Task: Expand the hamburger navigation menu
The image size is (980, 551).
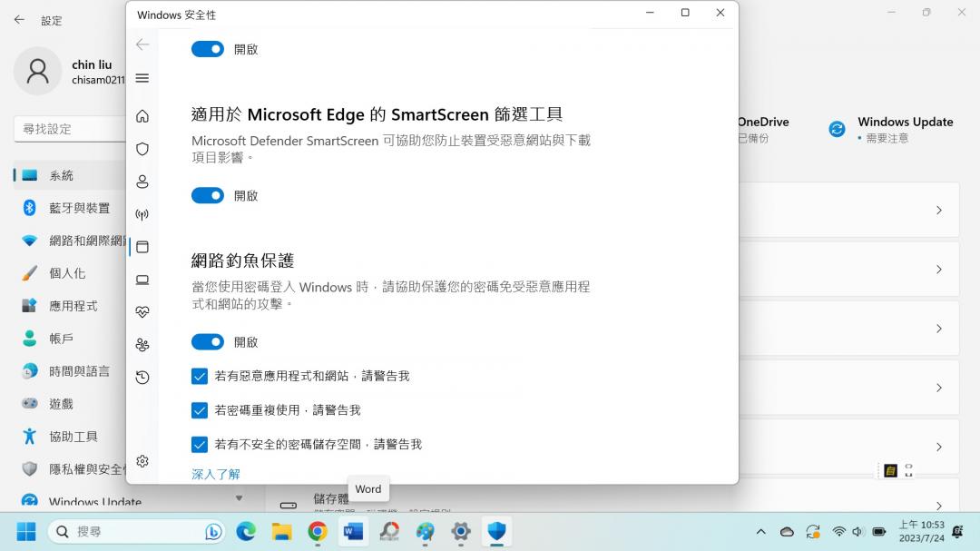Action: point(142,78)
